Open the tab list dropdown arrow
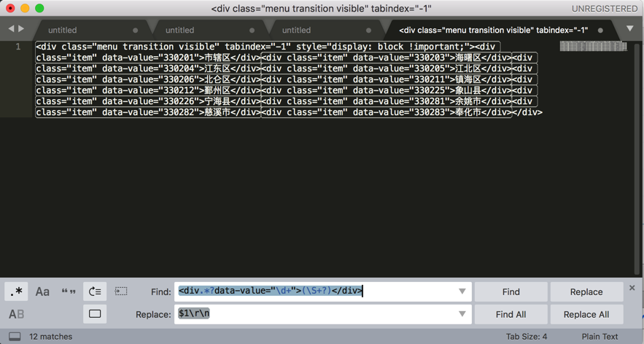644x344 pixels. pyautogui.click(x=629, y=29)
